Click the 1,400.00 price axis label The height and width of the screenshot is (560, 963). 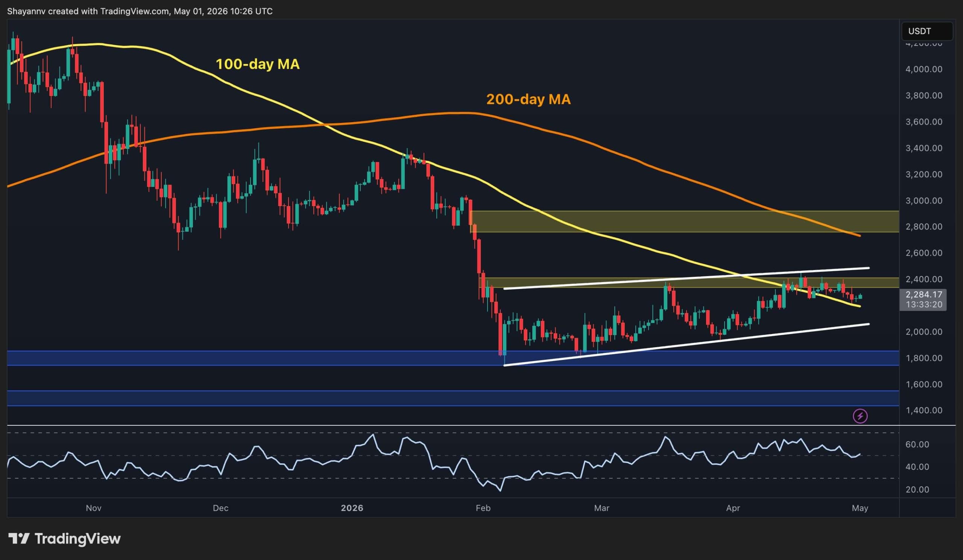click(924, 410)
